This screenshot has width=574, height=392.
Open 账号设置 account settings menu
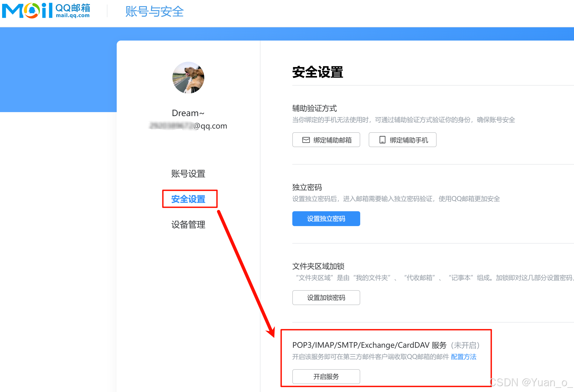188,174
